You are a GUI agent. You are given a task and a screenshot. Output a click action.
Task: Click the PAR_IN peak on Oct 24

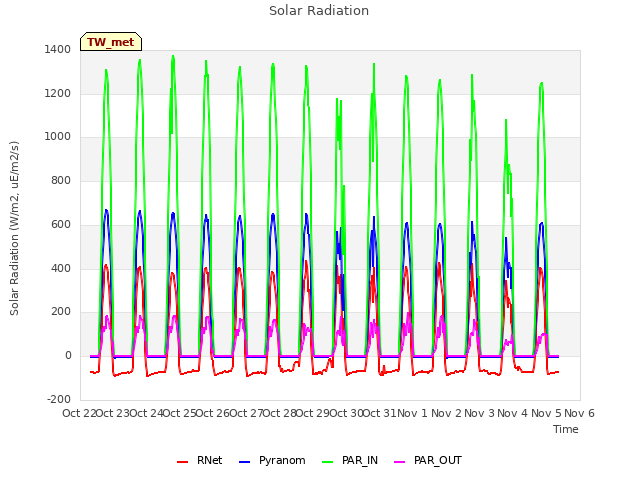[173, 56]
